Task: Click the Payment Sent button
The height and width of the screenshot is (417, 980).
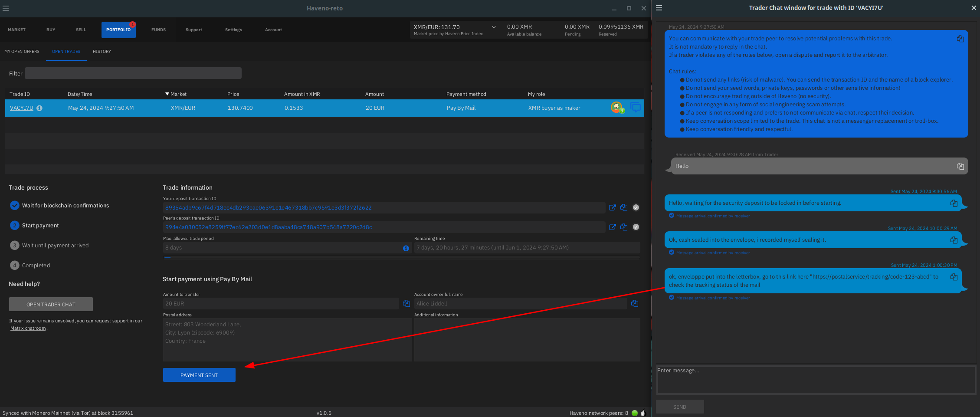Action: (x=199, y=375)
